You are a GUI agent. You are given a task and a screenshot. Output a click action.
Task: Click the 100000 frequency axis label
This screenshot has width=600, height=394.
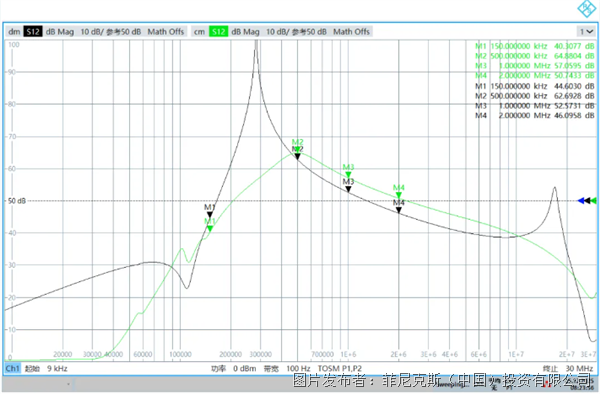[180, 355]
